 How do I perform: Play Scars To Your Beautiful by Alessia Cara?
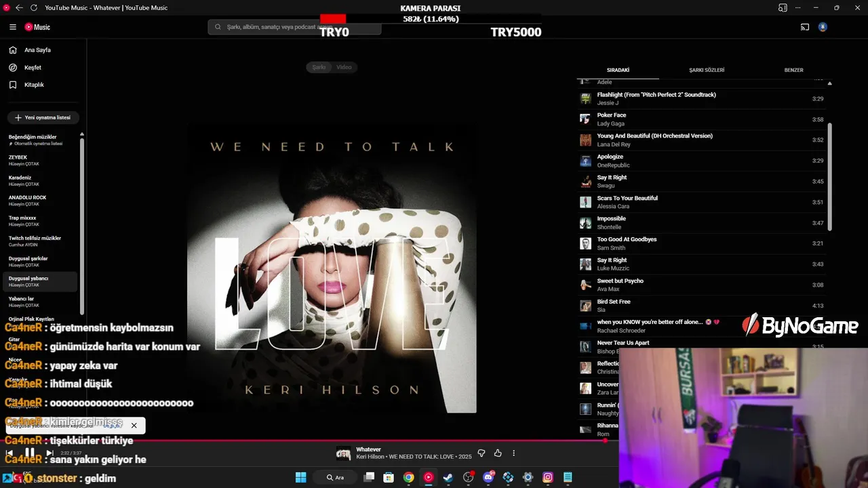click(703, 202)
